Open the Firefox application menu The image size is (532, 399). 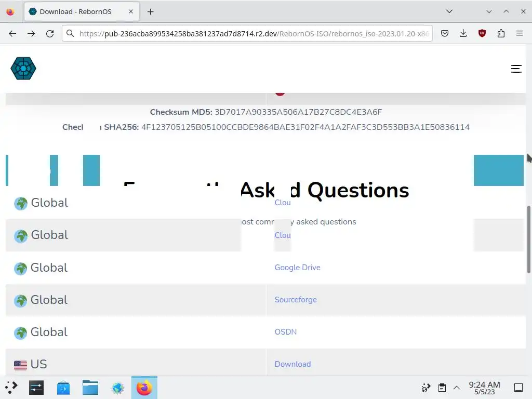click(x=520, y=33)
